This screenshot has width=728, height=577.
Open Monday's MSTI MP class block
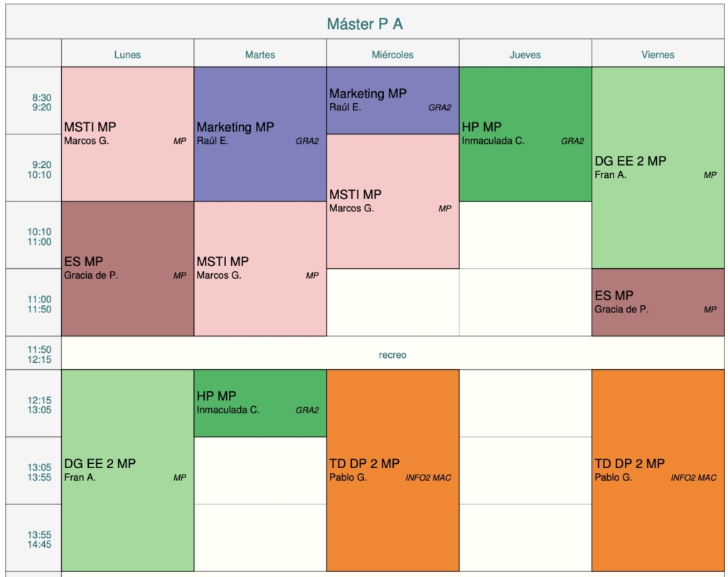click(x=127, y=134)
